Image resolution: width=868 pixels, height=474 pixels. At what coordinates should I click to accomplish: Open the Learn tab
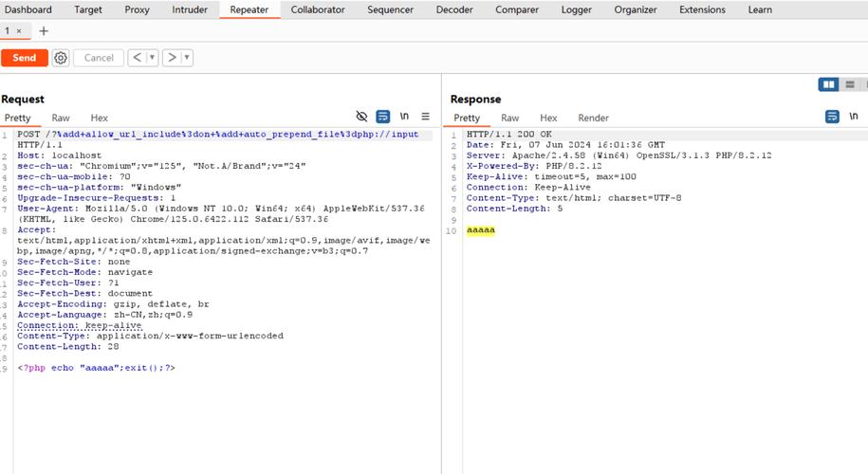[760, 9]
